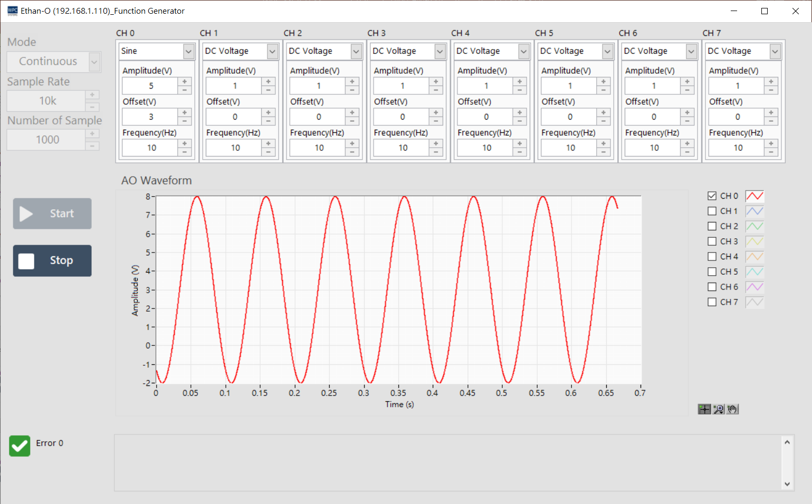Viewport: 812px width, 504px height.
Task: Click the green Error 0 status indicator
Action: coord(19,446)
